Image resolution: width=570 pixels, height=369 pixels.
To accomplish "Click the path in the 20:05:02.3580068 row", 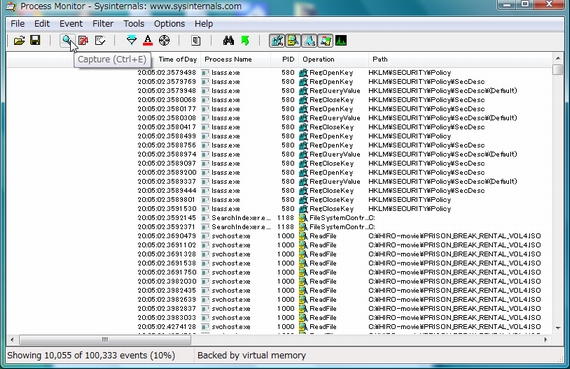I will pos(426,100).
